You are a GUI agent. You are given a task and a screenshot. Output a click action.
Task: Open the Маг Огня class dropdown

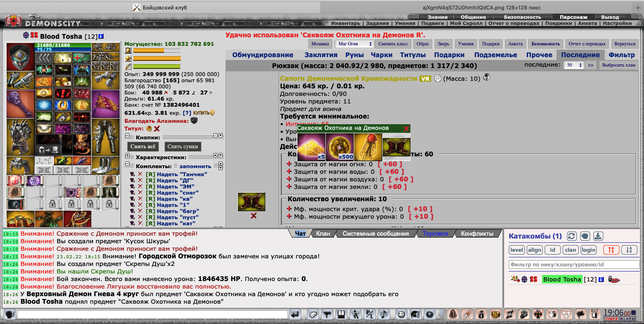pos(355,44)
